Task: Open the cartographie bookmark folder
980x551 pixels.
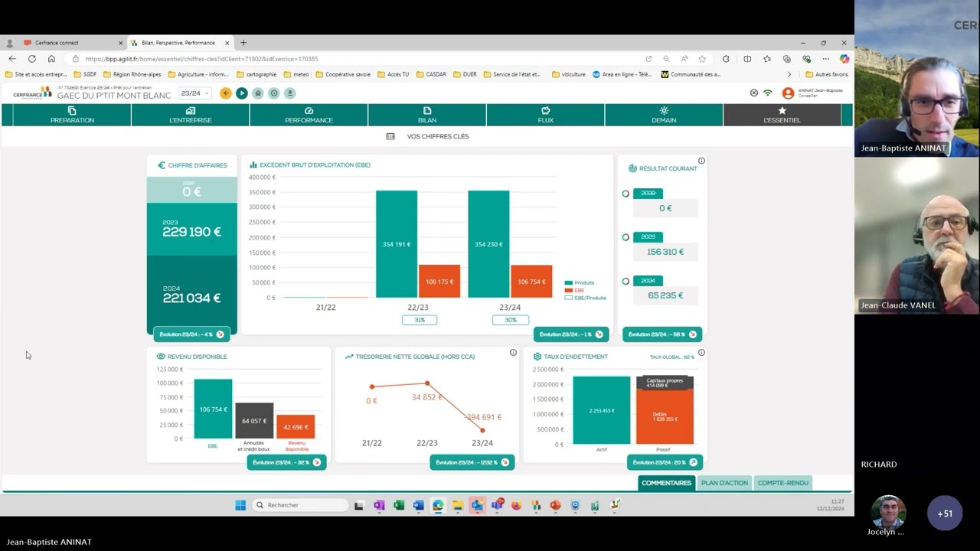Action: tap(256, 74)
